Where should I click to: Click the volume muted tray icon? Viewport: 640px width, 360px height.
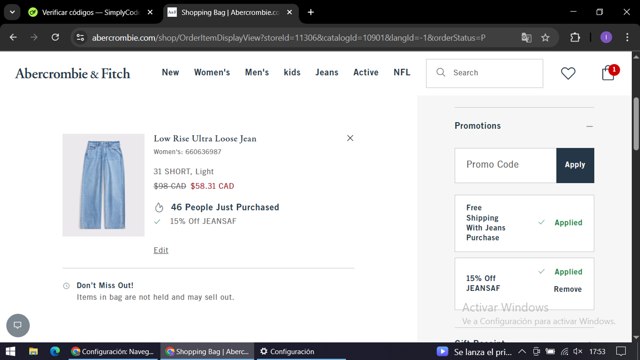(x=578, y=351)
